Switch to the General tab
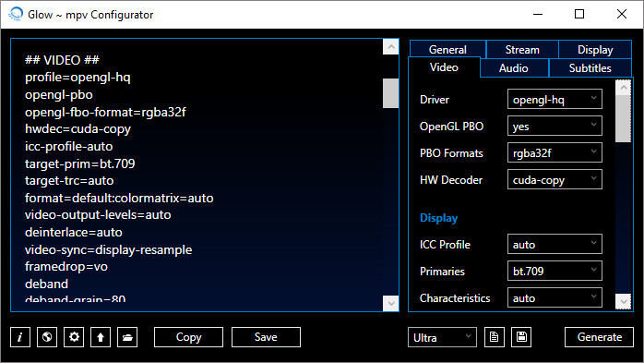The image size is (644, 363). coord(447,49)
